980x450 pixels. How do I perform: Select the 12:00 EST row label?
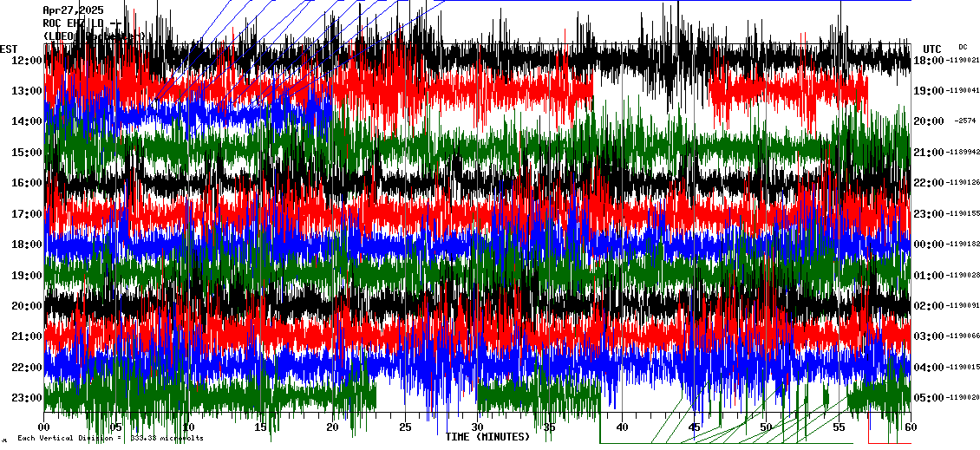(26, 60)
